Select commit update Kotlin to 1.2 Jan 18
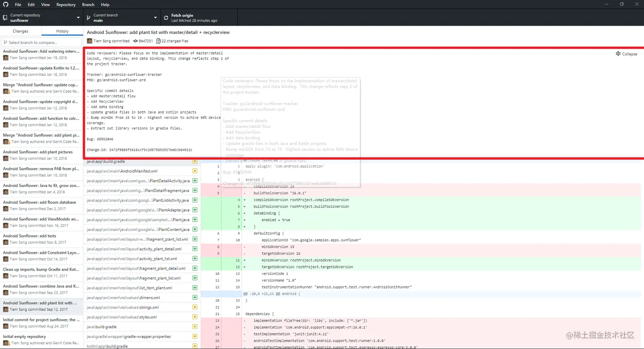This screenshot has height=349, width=644. pyautogui.click(x=41, y=71)
